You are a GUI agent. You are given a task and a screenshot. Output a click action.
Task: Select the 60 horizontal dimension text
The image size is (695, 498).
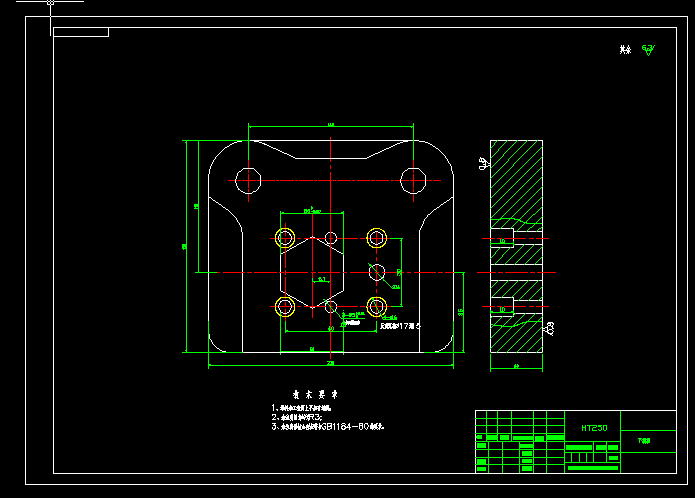(x=331, y=329)
